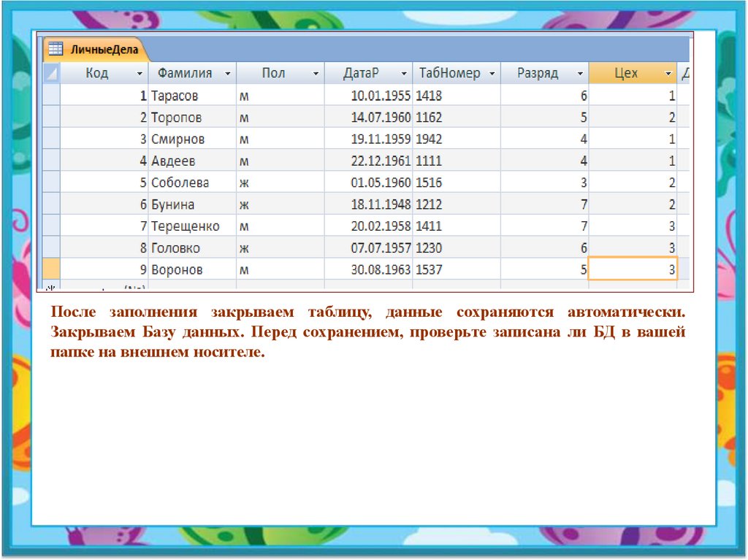Click the date cell 30.08.1963
The height and width of the screenshot is (560, 748).
click(368, 269)
